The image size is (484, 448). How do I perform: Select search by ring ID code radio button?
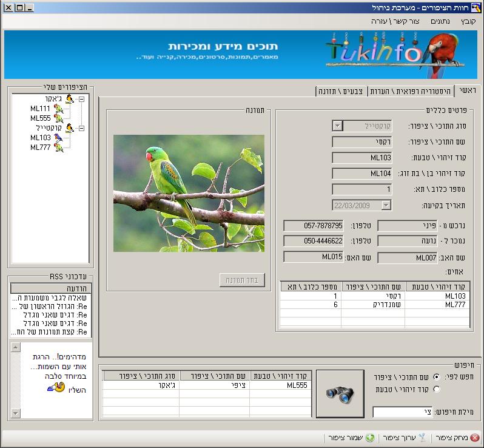pos(437,389)
